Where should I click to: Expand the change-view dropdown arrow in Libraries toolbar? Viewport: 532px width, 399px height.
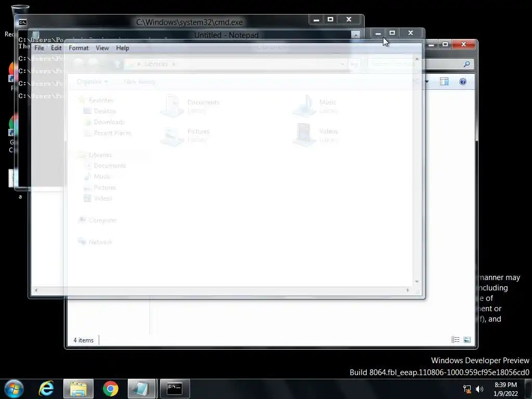427,82
